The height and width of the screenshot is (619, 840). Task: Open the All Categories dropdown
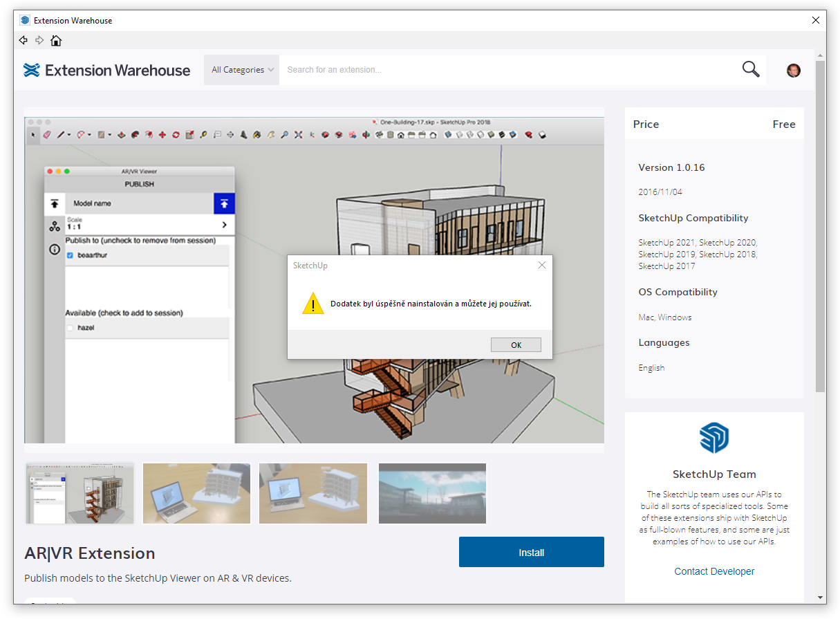[242, 70]
